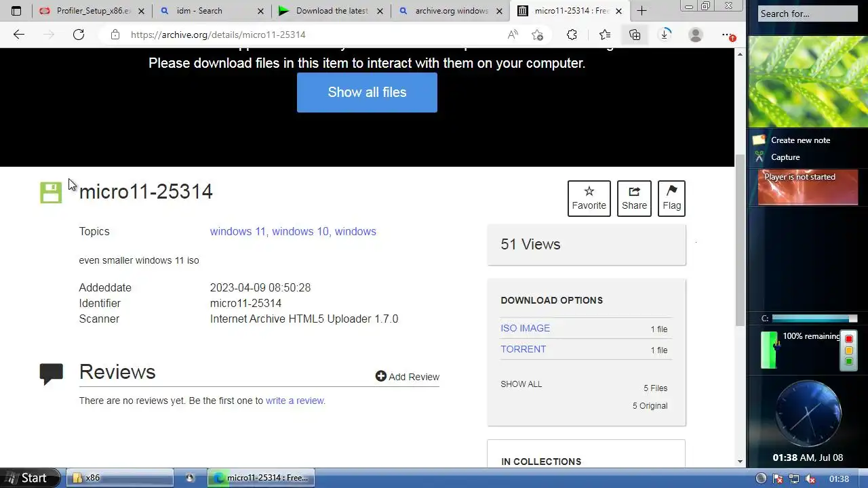This screenshot has height=488, width=868.
Task: Open a new browser tab
Action: click(x=642, y=11)
